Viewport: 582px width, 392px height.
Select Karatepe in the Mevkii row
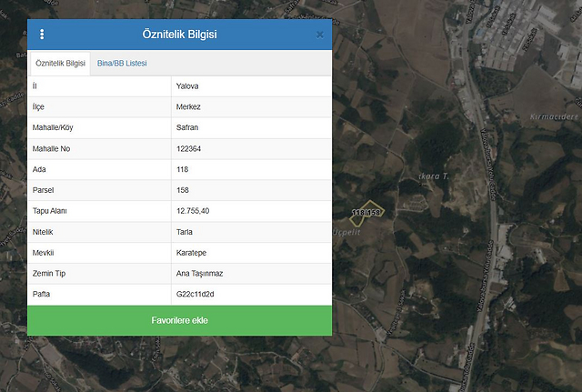click(x=191, y=254)
